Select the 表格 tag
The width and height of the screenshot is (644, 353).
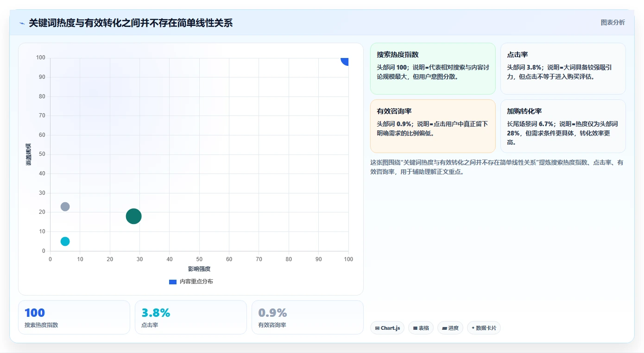click(x=421, y=328)
